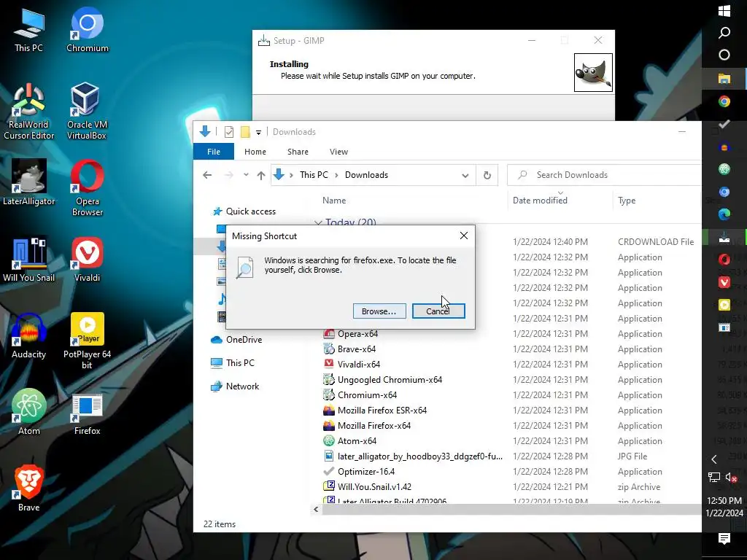
Task: Open Explorer File tab
Action: (x=214, y=152)
